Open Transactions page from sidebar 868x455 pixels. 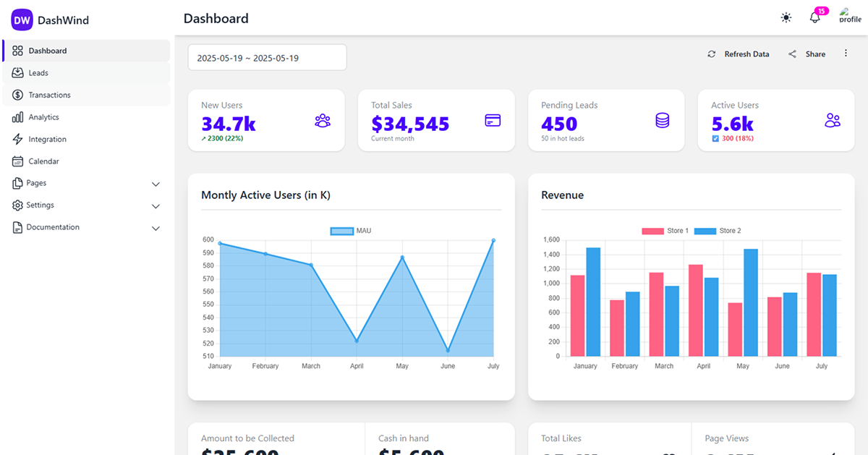click(87, 95)
